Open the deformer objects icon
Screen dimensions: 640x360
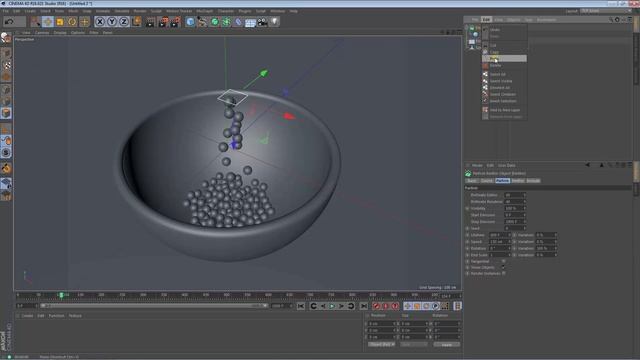pyautogui.click(x=238, y=21)
